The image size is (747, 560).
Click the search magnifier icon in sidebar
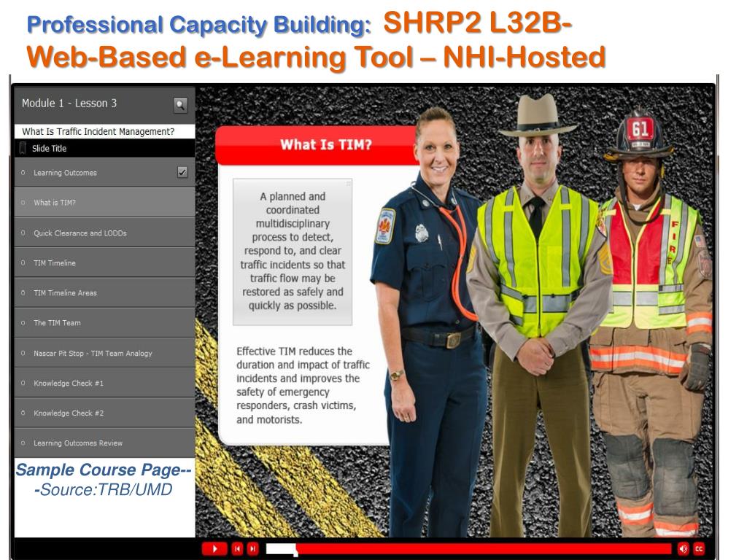180,105
